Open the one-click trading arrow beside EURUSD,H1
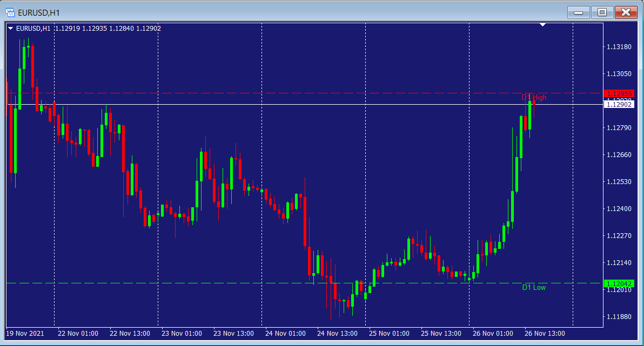Viewport: 644px width, 346px height. [11, 29]
